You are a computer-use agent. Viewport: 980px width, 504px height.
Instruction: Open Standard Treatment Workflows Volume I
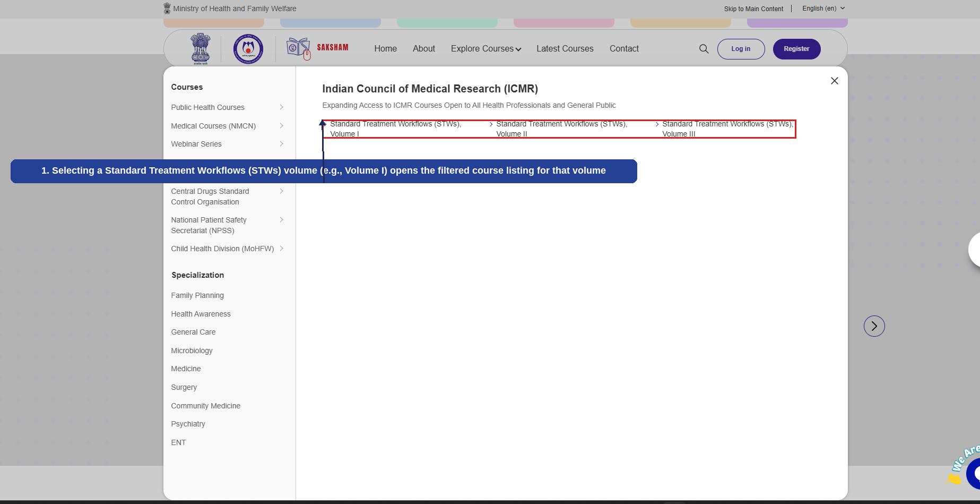point(396,129)
